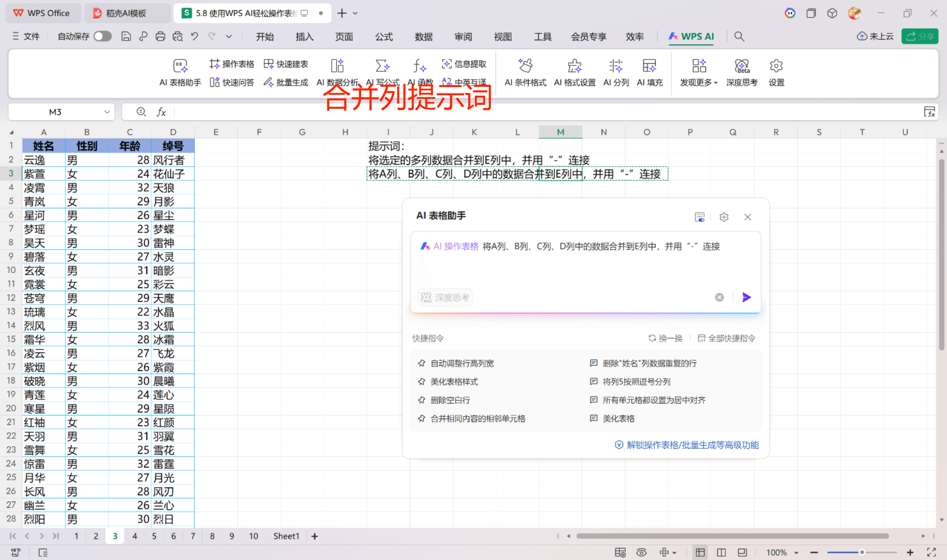Expand the reading mode dropdown in status bar
This screenshot has width=947, height=560.
click(674, 552)
